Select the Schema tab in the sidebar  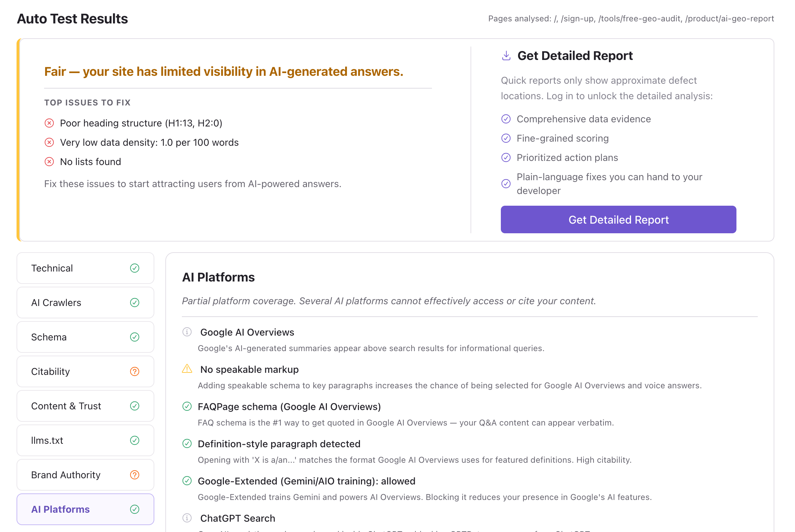(x=85, y=337)
